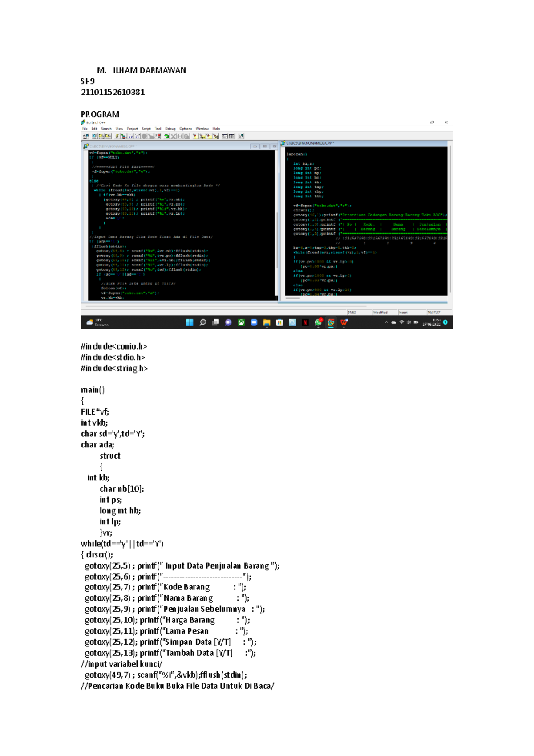Click the leftmost Borland toolbar icon
The height and width of the screenshot is (756, 534).
pyautogui.click(x=86, y=136)
